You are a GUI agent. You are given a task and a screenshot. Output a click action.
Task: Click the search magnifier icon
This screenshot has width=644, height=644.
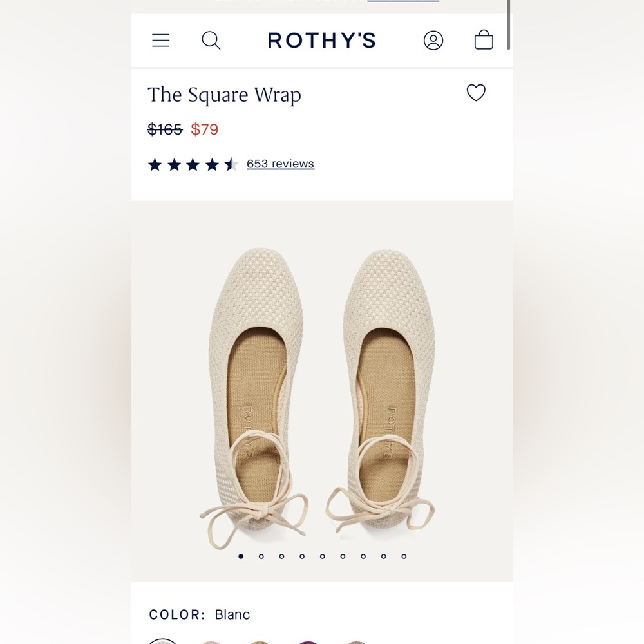(x=211, y=40)
